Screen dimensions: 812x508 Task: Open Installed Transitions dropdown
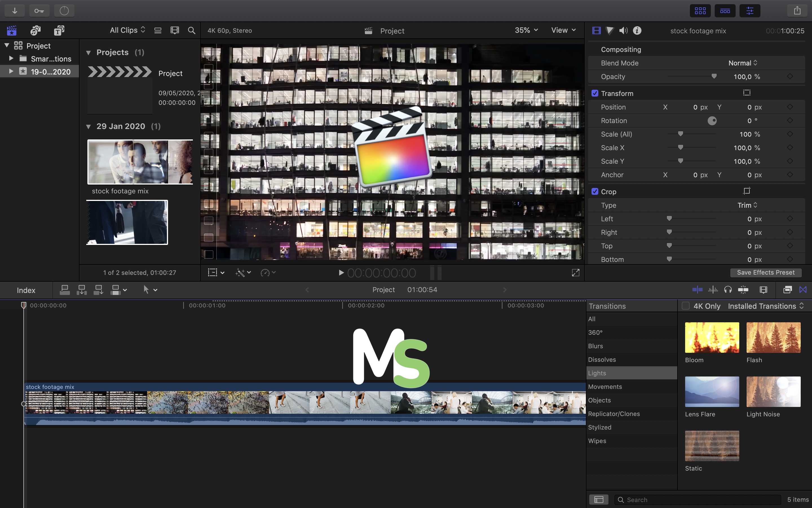click(x=766, y=306)
